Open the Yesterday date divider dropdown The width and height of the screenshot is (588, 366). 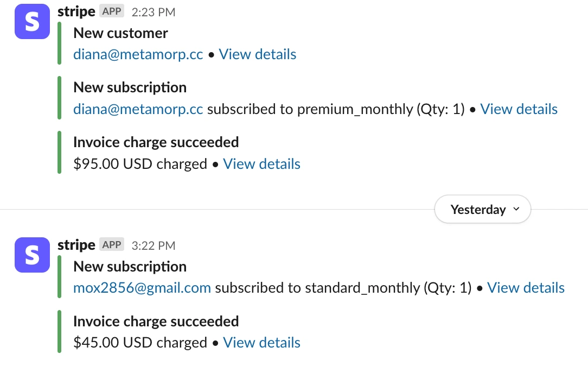[482, 209]
